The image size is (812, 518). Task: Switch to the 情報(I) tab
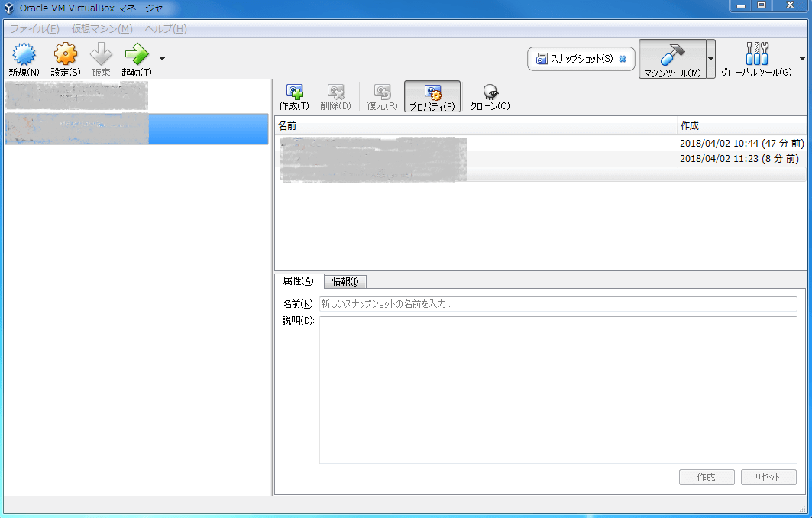345,281
